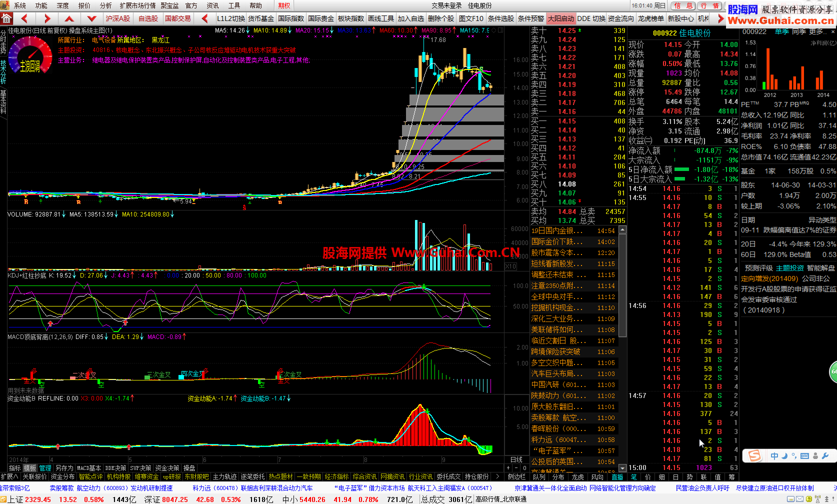
Task: Toggle 同季 same-quarter view
Action: 799,31
